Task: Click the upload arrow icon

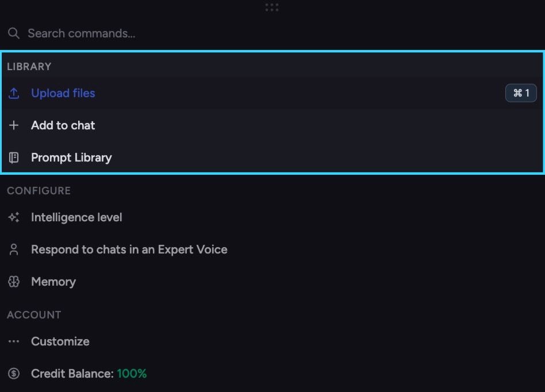Action: pyautogui.click(x=14, y=93)
